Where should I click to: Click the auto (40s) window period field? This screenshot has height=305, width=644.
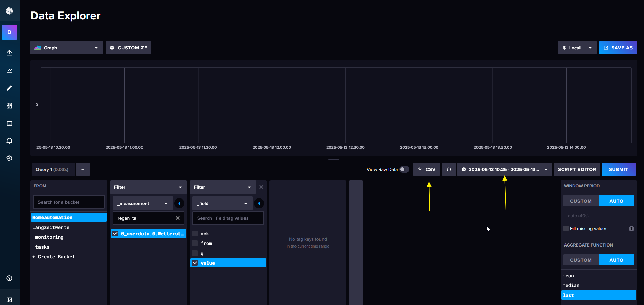(599, 216)
